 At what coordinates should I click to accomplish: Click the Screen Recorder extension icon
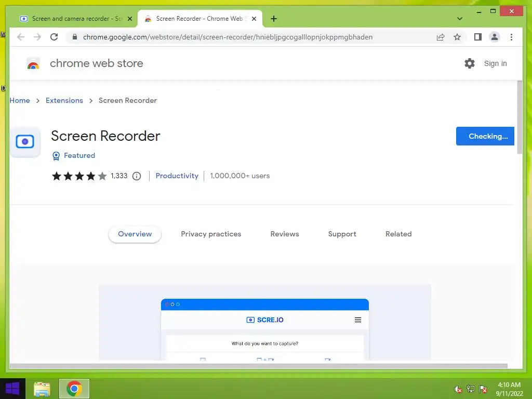pyautogui.click(x=25, y=142)
